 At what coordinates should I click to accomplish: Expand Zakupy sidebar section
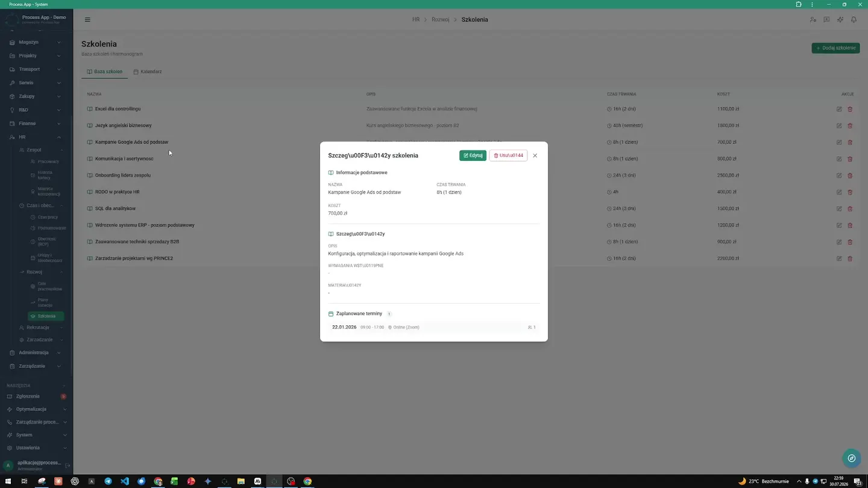(36, 96)
